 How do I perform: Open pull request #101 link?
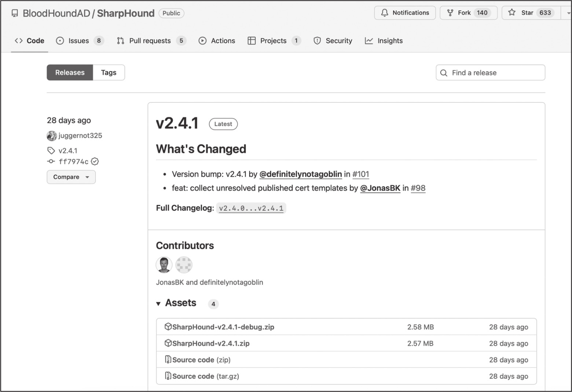click(360, 174)
